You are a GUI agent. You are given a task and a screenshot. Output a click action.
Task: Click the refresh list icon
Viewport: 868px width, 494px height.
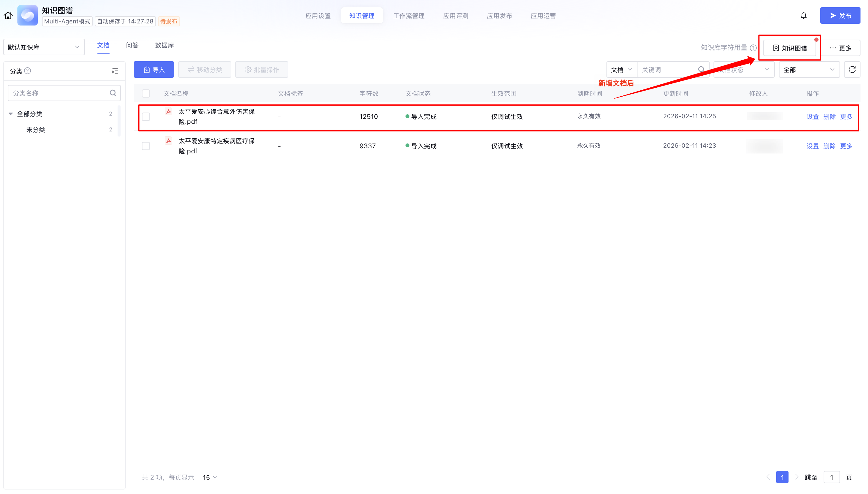[x=852, y=70]
